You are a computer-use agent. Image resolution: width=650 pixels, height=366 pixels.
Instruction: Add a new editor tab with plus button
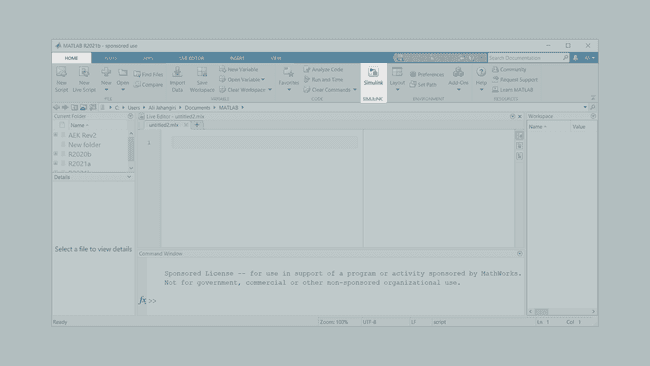(197, 125)
